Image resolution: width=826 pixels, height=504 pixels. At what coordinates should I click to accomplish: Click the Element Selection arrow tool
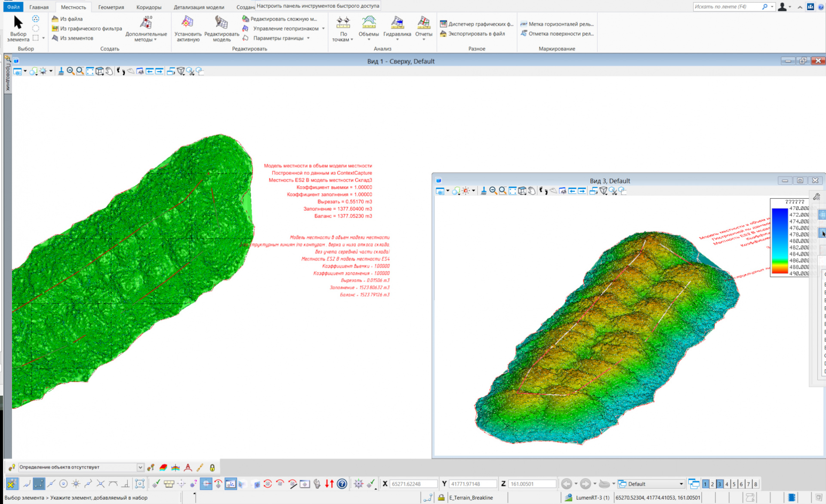(x=18, y=22)
